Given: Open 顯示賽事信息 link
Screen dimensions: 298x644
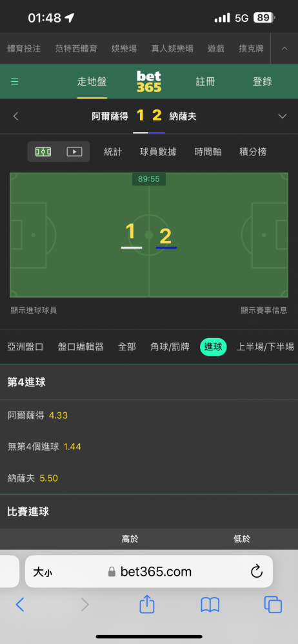Looking at the screenshot, I should pyautogui.click(x=264, y=310).
